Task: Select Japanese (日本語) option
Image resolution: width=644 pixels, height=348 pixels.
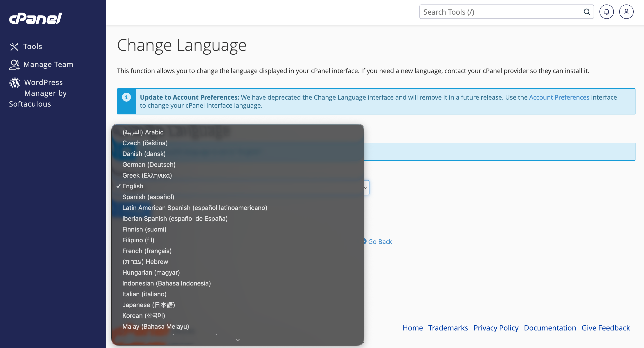Action: click(x=237, y=305)
